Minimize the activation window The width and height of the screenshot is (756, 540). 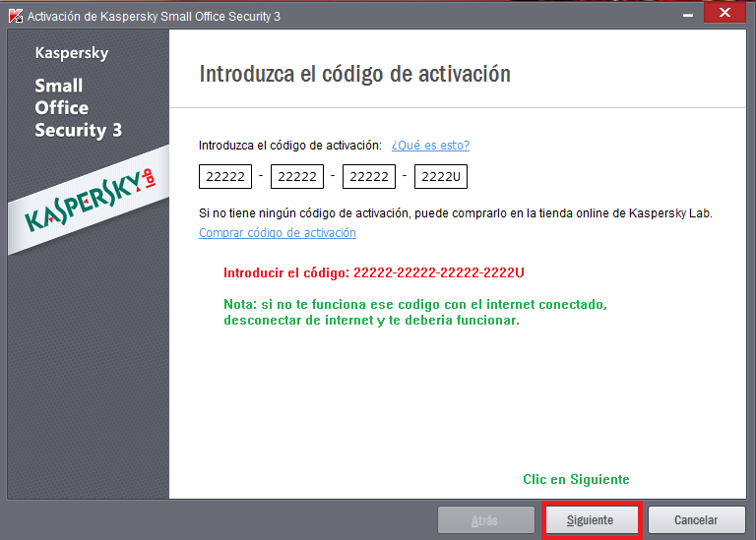click(x=688, y=16)
